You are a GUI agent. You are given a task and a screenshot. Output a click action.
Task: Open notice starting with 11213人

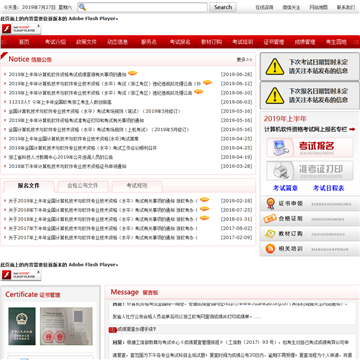pos(60,102)
